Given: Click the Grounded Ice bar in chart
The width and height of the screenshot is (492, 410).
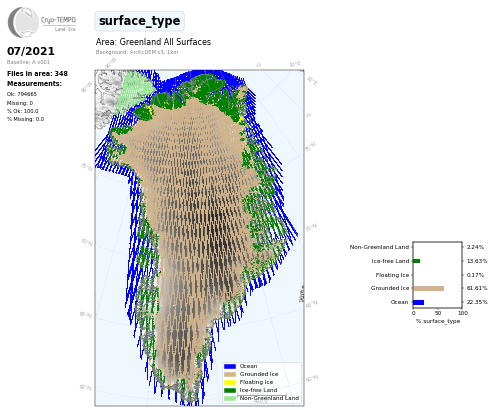Looking at the screenshot, I should click(x=429, y=288).
